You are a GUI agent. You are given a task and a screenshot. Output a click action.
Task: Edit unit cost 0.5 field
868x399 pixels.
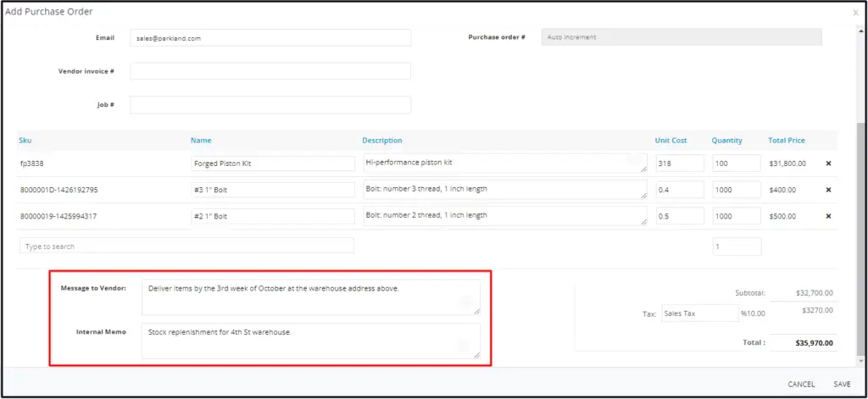pos(680,216)
